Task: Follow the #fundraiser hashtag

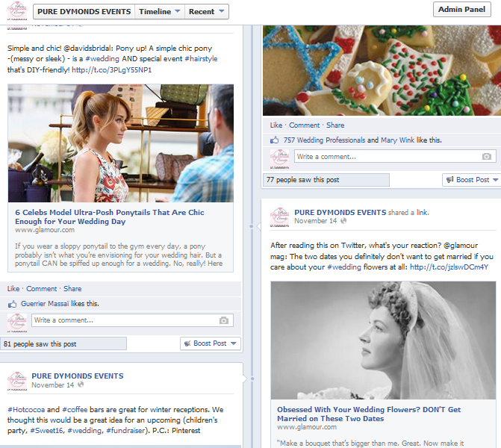Action: (125, 431)
